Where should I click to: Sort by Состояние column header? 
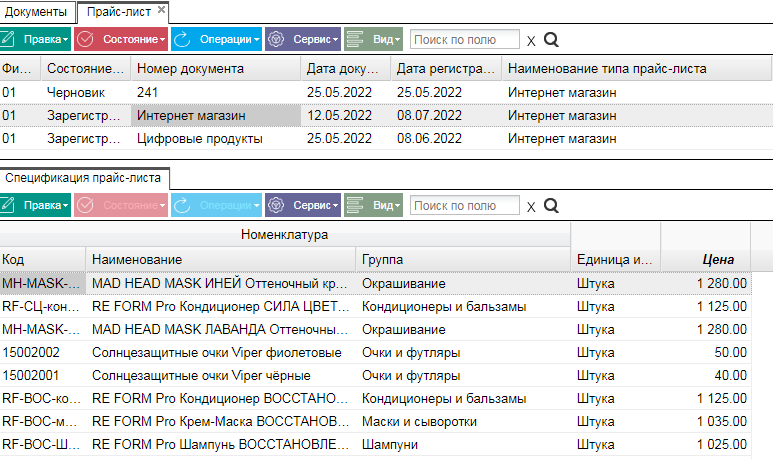pos(86,69)
